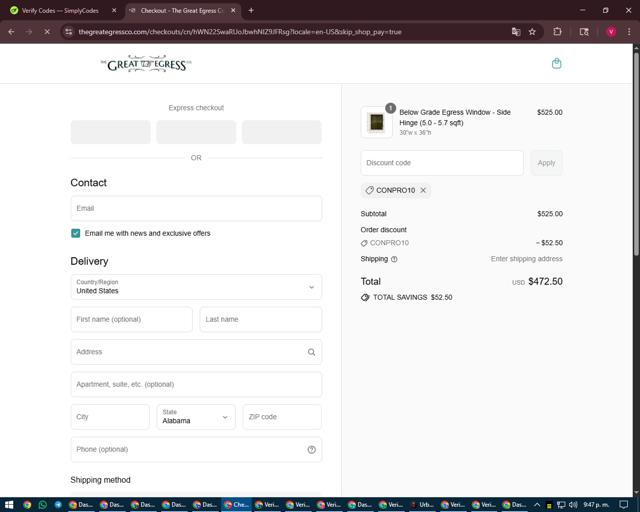Viewport: 640px width, 512px height.
Task: Click the browser address bar URL
Action: [x=240, y=32]
